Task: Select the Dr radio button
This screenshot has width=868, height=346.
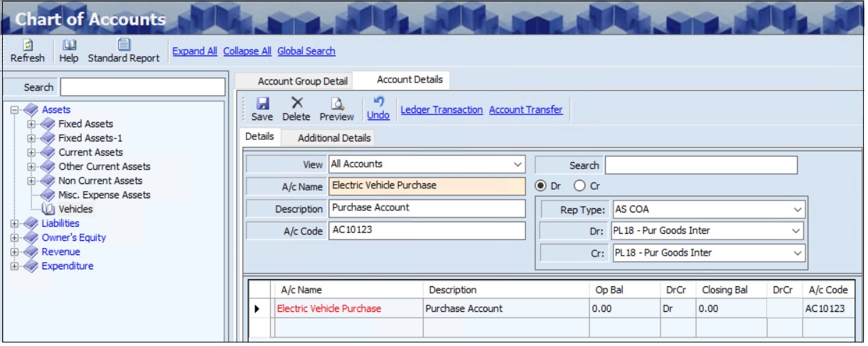Action: [x=541, y=185]
